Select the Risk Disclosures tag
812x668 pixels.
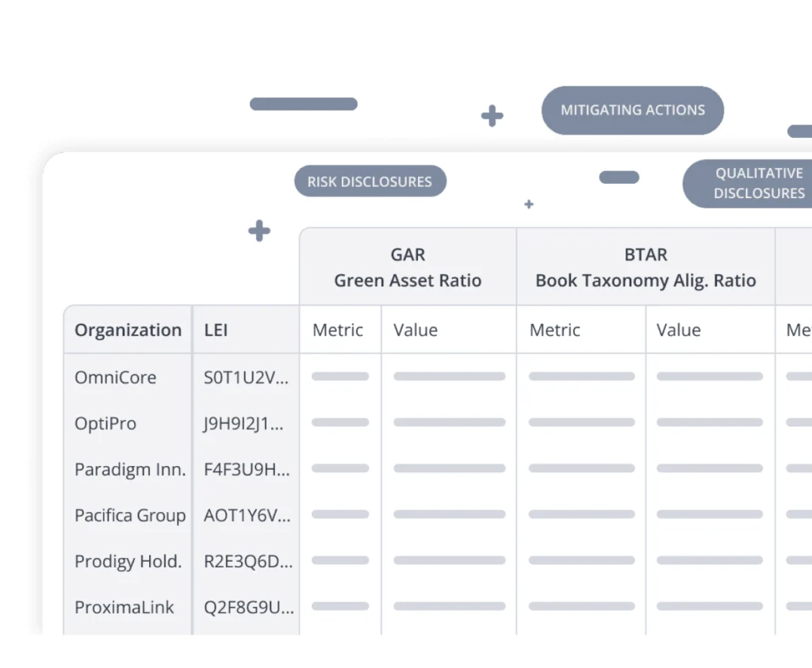[370, 181]
